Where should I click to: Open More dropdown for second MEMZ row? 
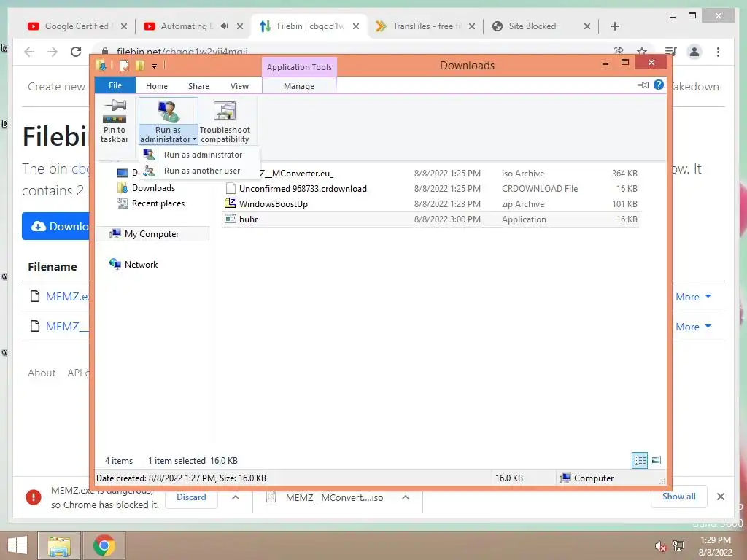[693, 327]
